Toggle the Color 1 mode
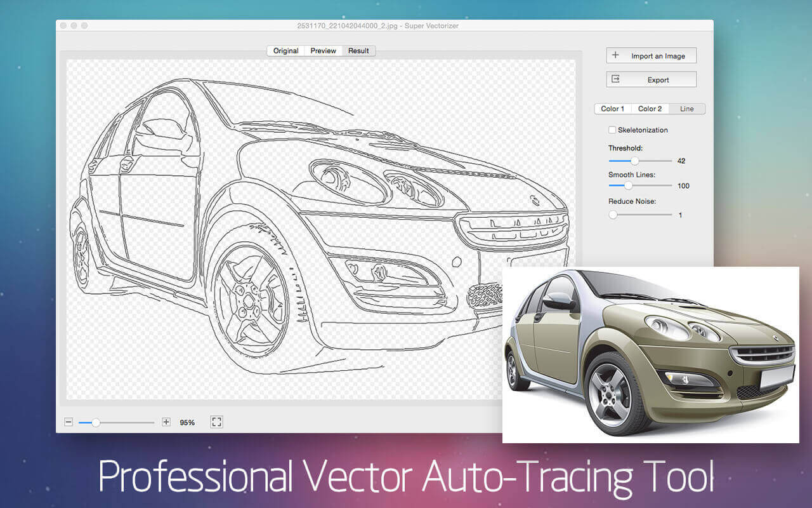This screenshot has height=508, width=812. click(612, 109)
